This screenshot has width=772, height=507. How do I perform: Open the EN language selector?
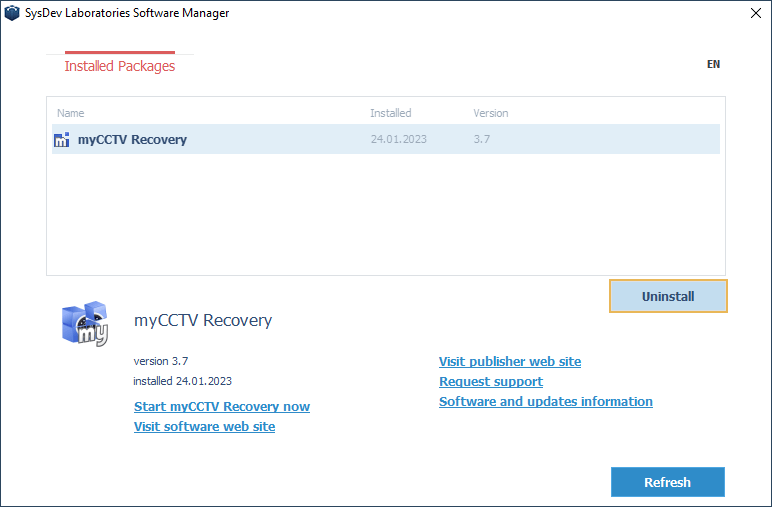point(713,64)
